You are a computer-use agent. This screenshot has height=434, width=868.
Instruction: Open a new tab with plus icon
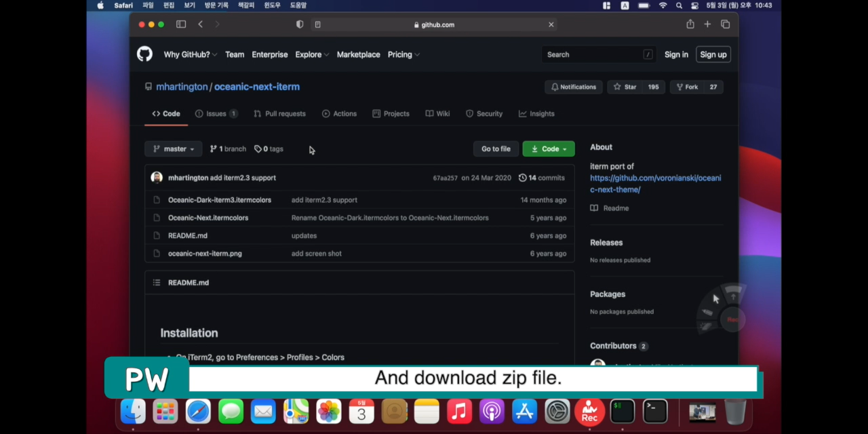tap(707, 24)
